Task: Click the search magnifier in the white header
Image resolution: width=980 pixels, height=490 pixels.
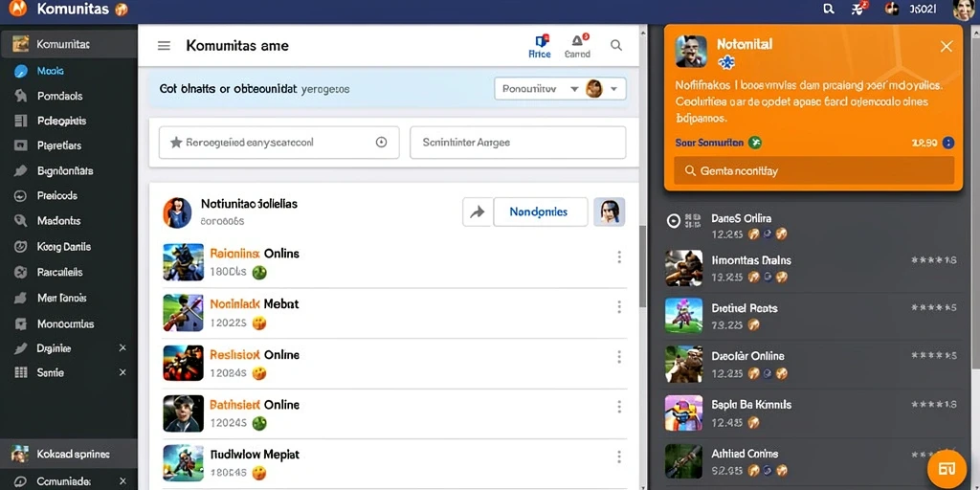Action: pyautogui.click(x=616, y=45)
